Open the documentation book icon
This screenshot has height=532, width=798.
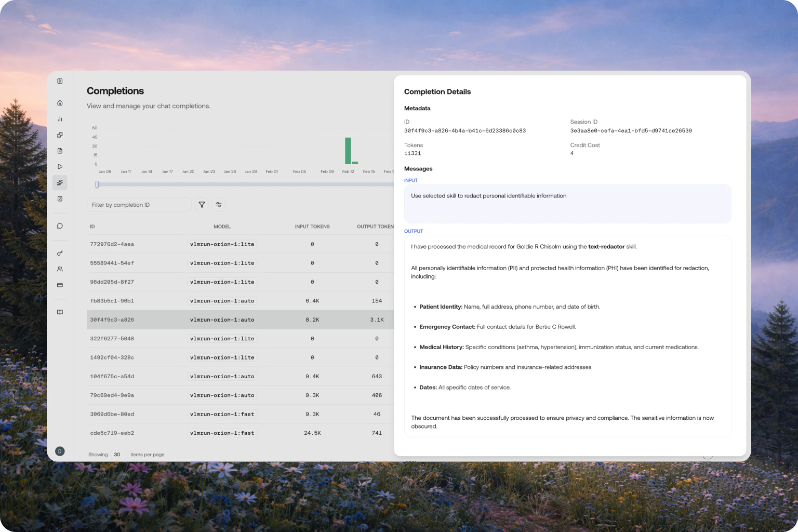coord(60,312)
